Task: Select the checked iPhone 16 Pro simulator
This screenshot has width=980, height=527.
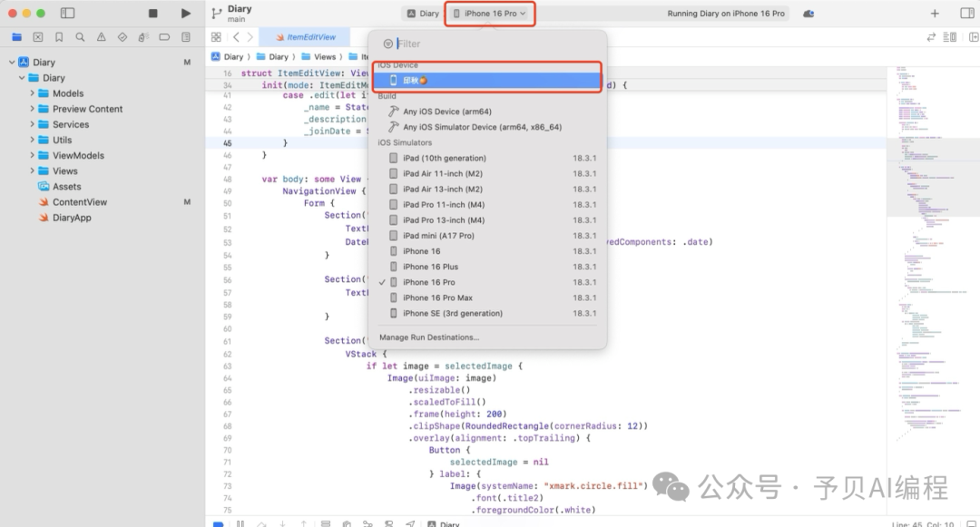Action: click(487, 282)
